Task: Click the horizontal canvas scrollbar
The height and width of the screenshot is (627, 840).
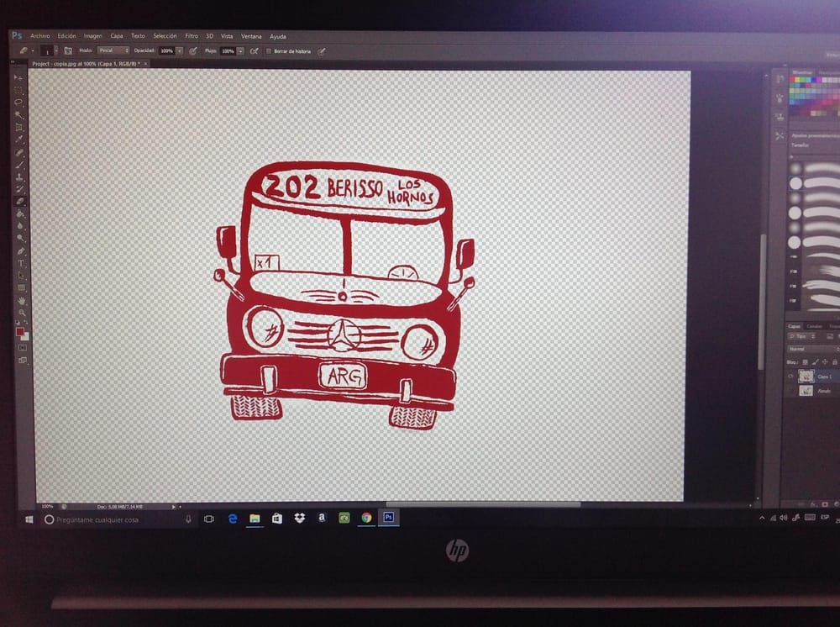Action: tap(483, 504)
